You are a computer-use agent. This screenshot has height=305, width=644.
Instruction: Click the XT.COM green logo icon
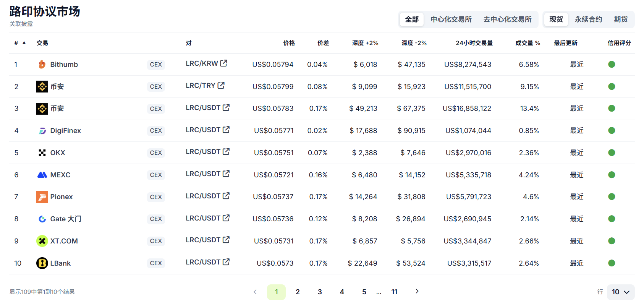42,241
